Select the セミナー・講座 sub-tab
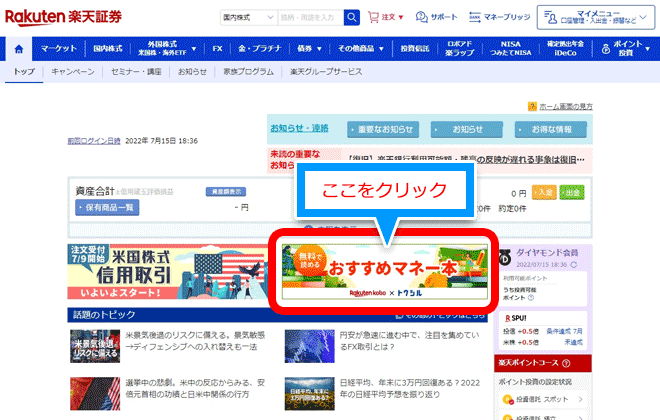Image resolution: width=660 pixels, height=420 pixels. pyautogui.click(x=136, y=72)
